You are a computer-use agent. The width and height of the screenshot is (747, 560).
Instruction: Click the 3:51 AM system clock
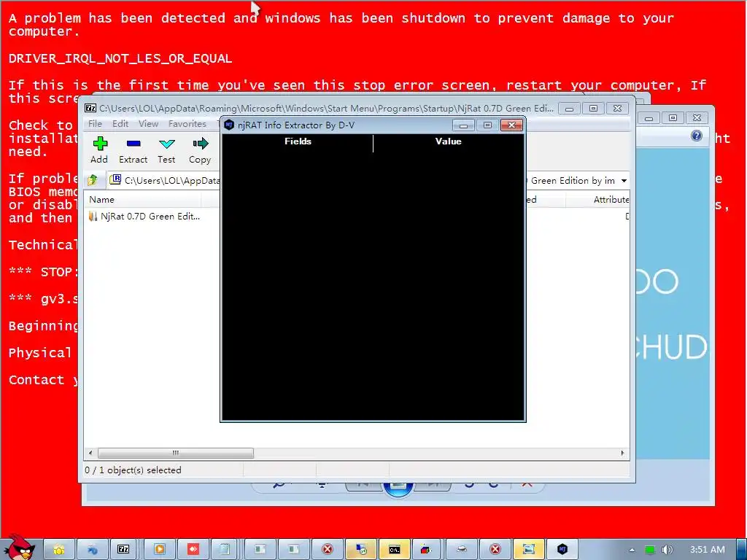[708, 550]
